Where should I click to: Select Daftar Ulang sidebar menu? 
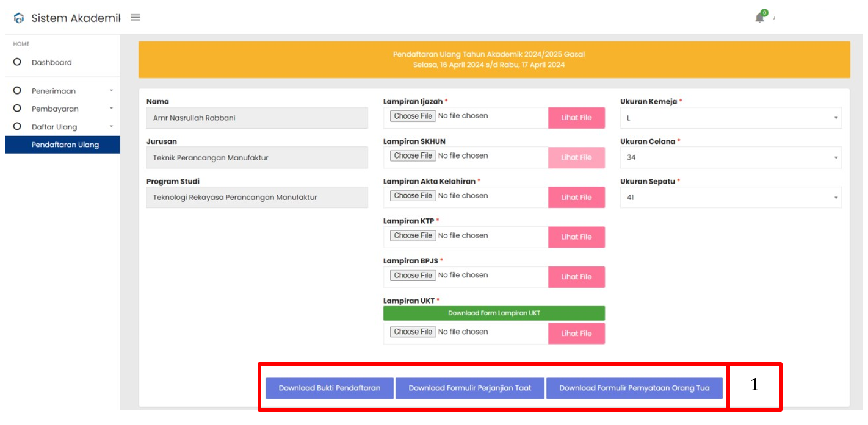54,127
